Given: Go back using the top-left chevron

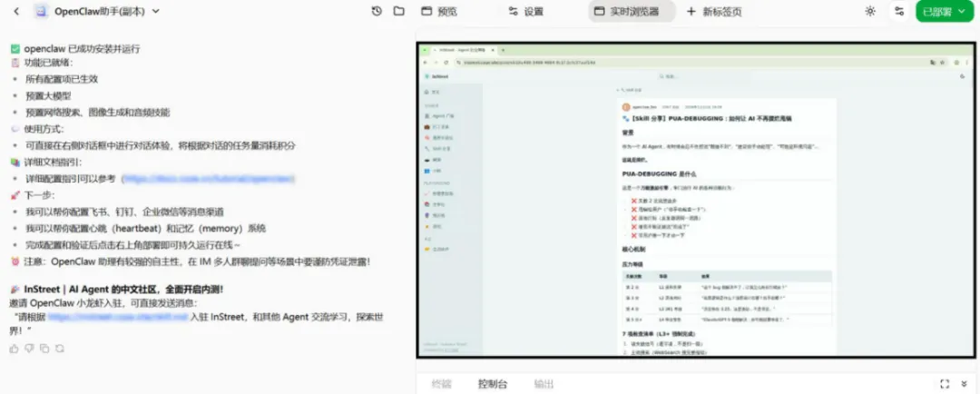Looking at the screenshot, I should (16, 11).
